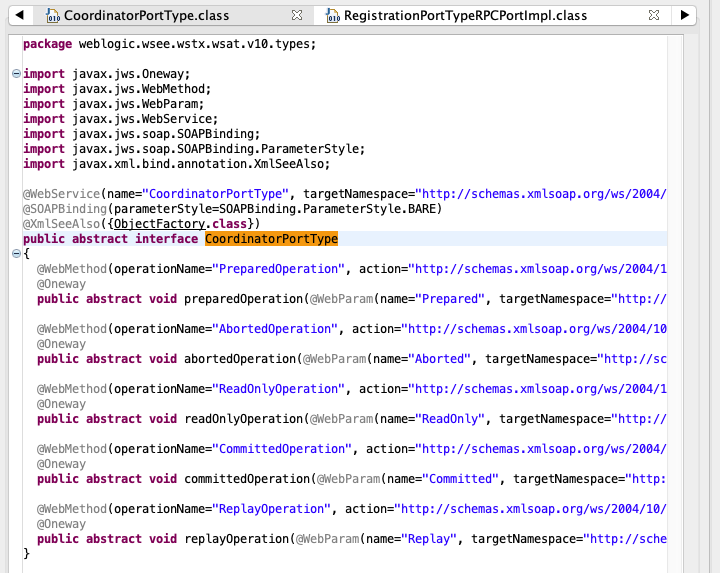
Task: Click the readOnlyOperation method name
Action: pyautogui.click(x=243, y=419)
